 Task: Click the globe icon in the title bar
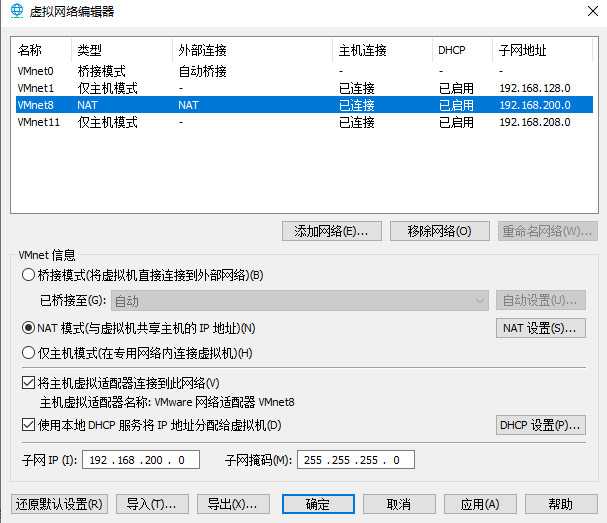pyautogui.click(x=17, y=11)
